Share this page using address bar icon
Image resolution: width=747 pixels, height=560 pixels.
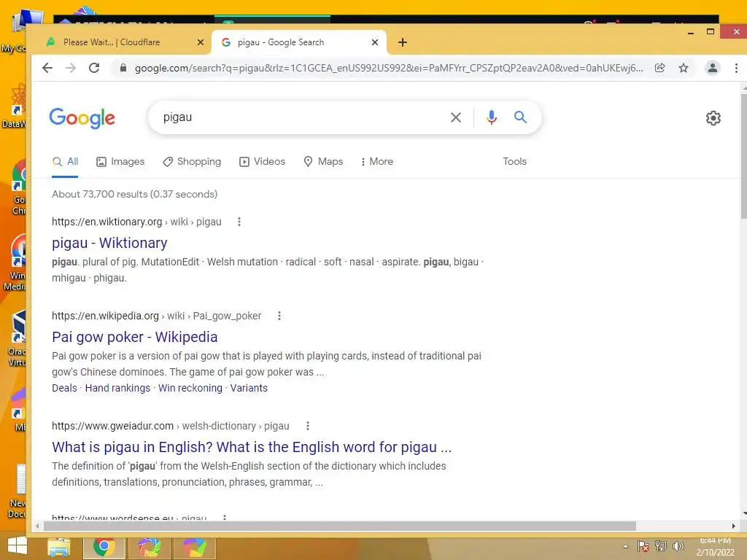pos(659,68)
